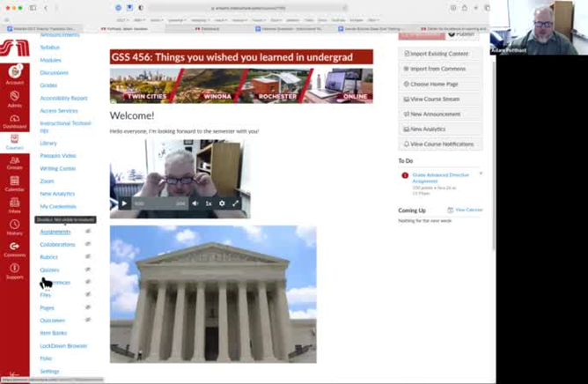
Task: Open LockDown Browser link
Action: coord(63,346)
